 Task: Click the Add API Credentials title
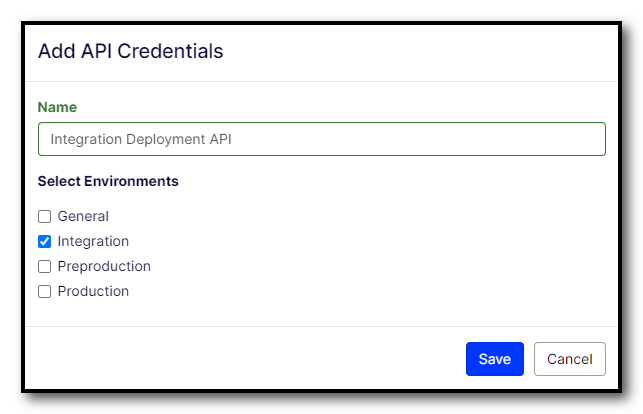pyautogui.click(x=130, y=51)
